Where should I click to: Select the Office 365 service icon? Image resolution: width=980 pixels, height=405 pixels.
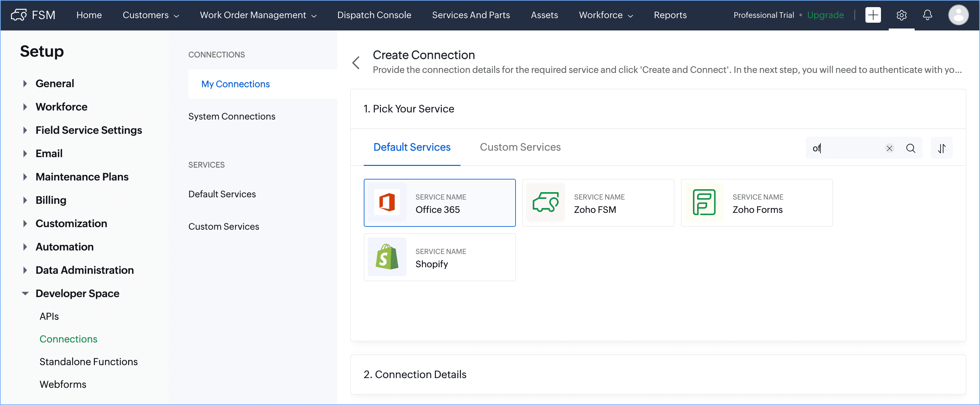click(x=387, y=202)
